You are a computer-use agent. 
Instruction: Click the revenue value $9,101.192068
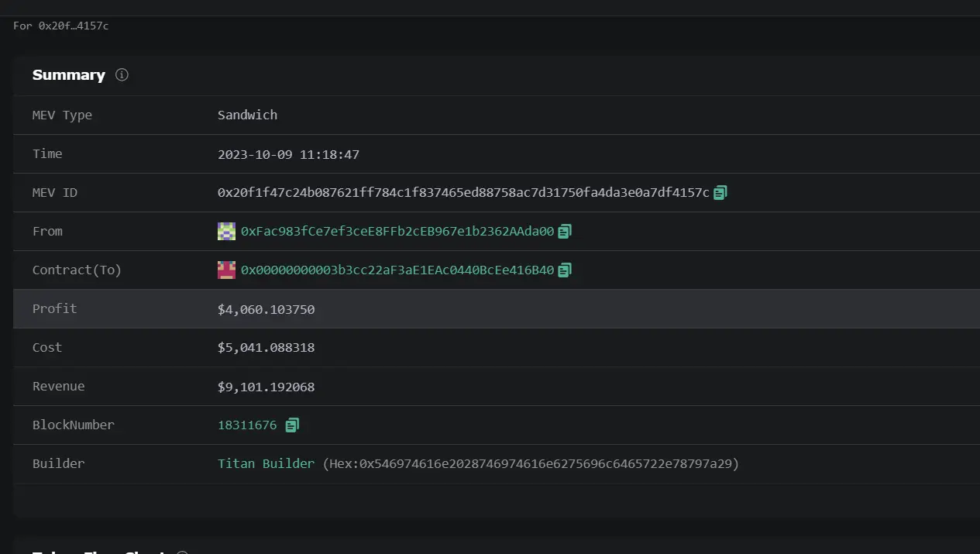click(266, 387)
